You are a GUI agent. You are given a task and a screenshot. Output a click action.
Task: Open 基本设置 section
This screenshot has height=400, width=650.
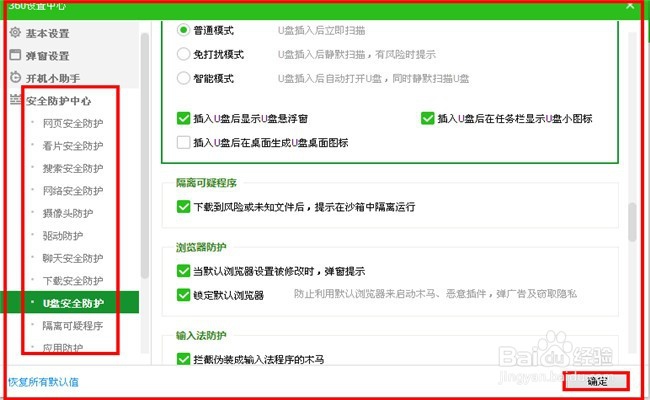[x=47, y=33]
